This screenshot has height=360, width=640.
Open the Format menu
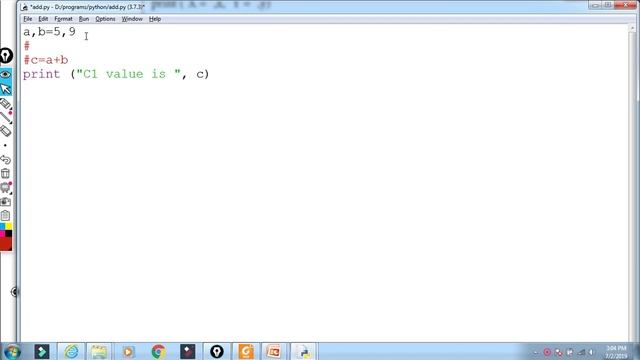coord(63,19)
